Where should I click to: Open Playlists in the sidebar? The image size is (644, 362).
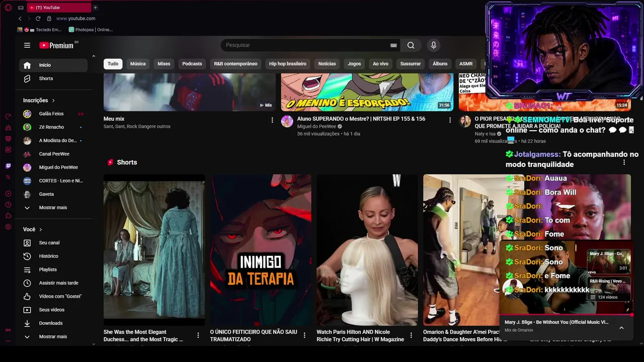coord(53,269)
